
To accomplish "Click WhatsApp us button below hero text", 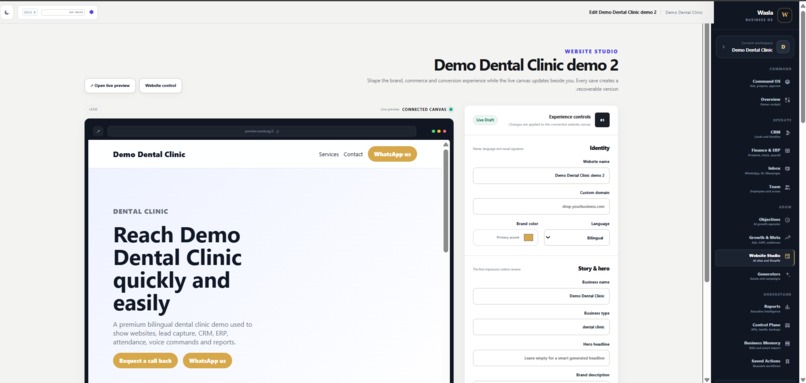I will [207, 361].
